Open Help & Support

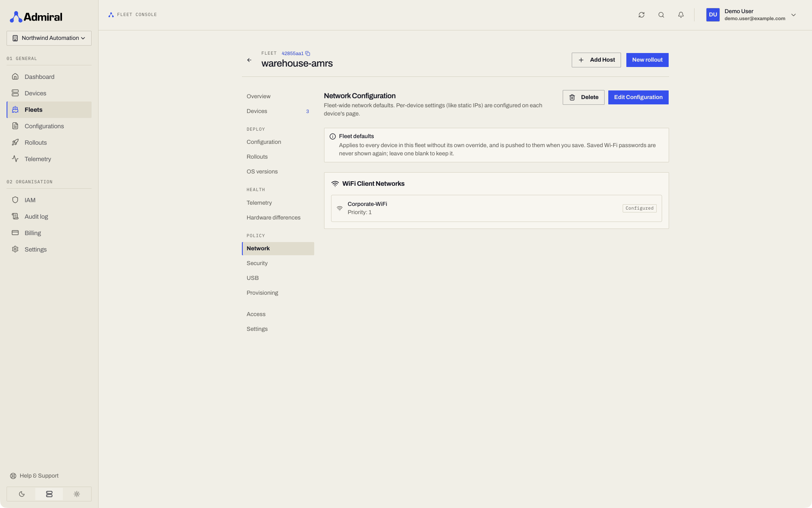[x=35, y=476]
